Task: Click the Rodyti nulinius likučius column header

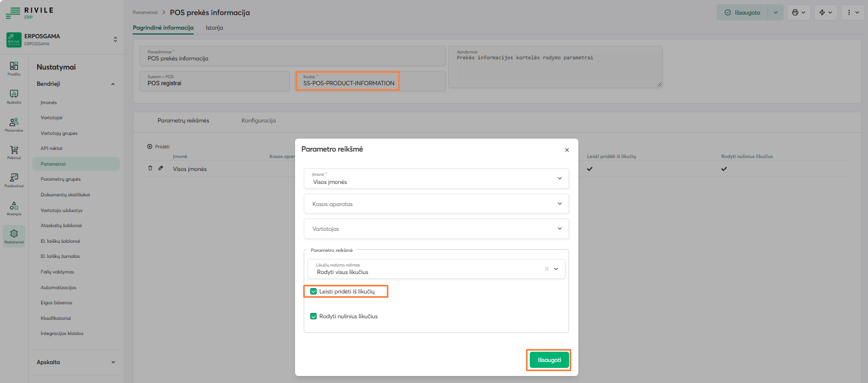Action: tap(747, 156)
